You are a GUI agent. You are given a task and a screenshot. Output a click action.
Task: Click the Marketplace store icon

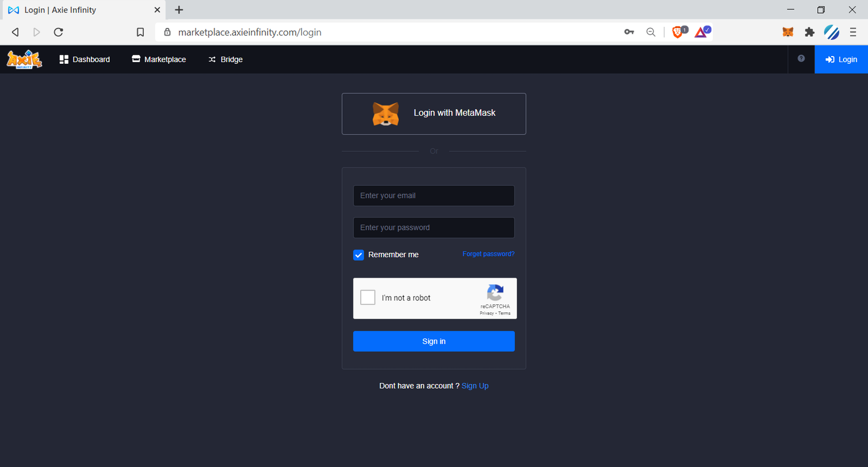pos(136,60)
